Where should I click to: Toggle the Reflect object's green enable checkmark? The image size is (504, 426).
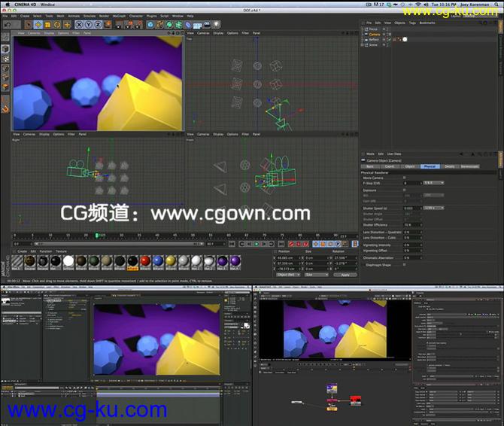coord(389,40)
